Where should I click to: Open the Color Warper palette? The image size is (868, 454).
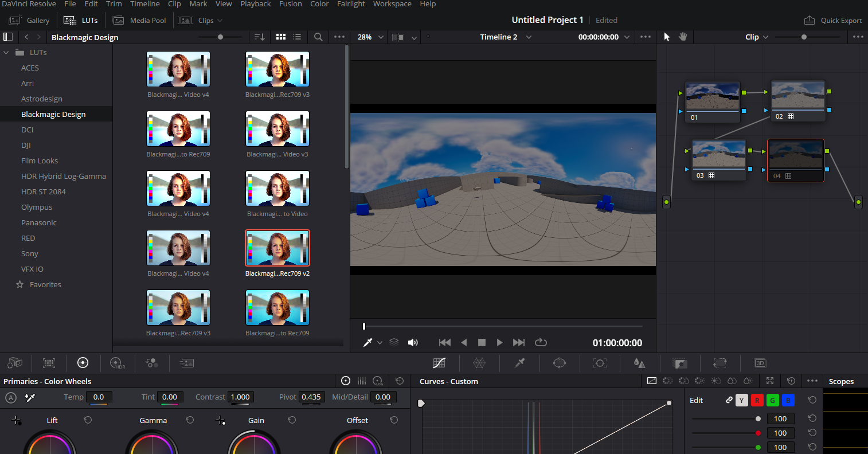click(479, 363)
